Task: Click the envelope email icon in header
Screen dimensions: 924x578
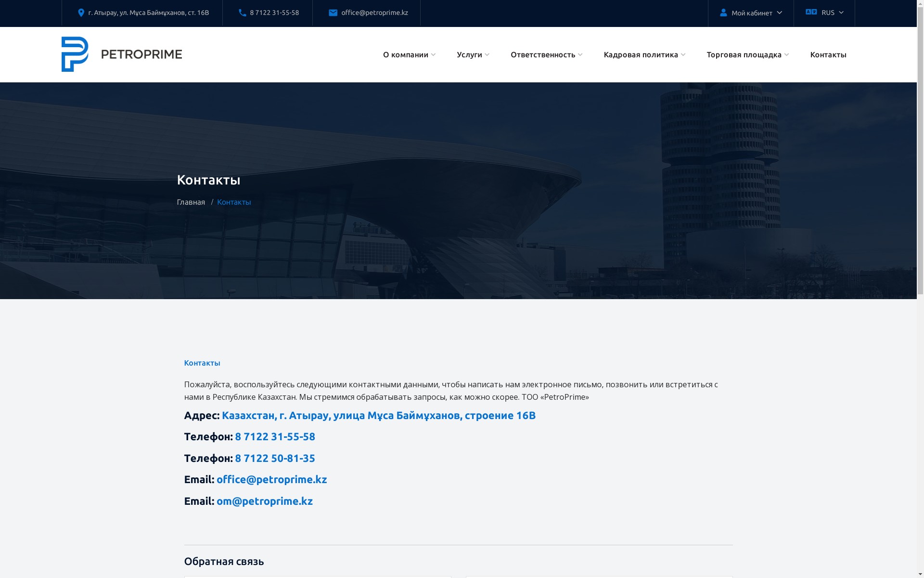Action: 333,13
